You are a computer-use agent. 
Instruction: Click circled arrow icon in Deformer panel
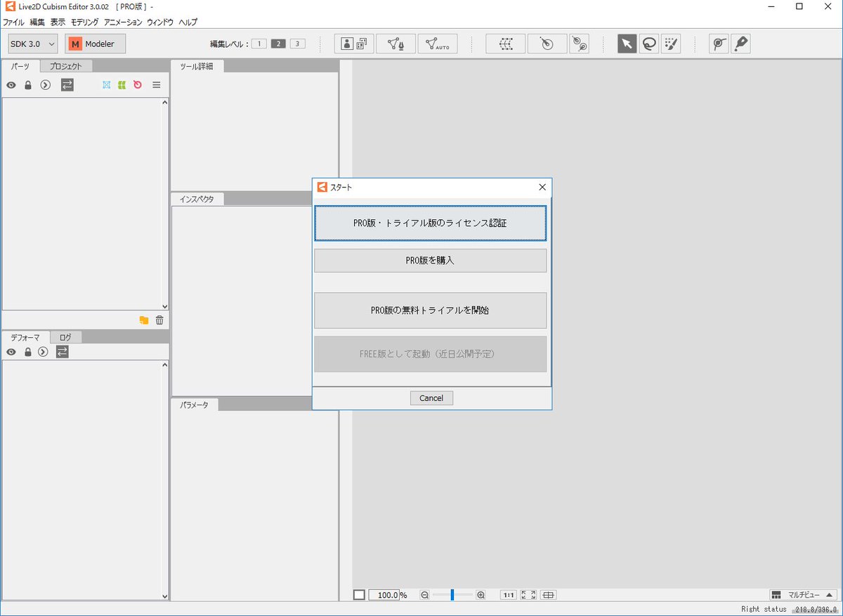pyautogui.click(x=44, y=352)
